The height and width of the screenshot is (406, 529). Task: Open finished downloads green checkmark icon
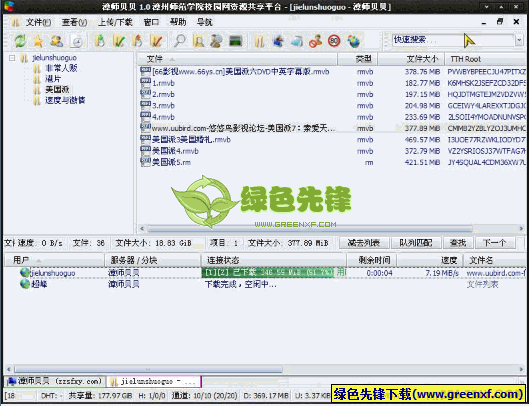pyautogui.click(x=118, y=41)
